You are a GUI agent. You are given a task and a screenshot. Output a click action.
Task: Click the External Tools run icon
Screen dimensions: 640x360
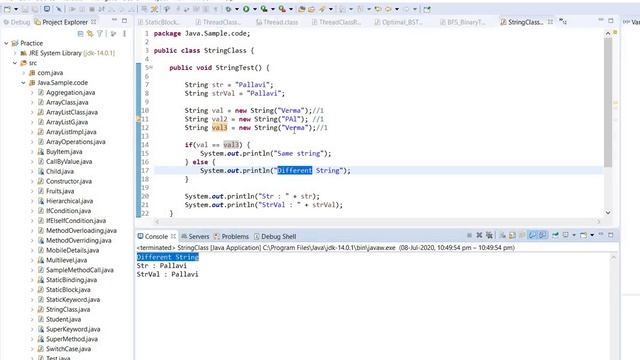(282, 9)
